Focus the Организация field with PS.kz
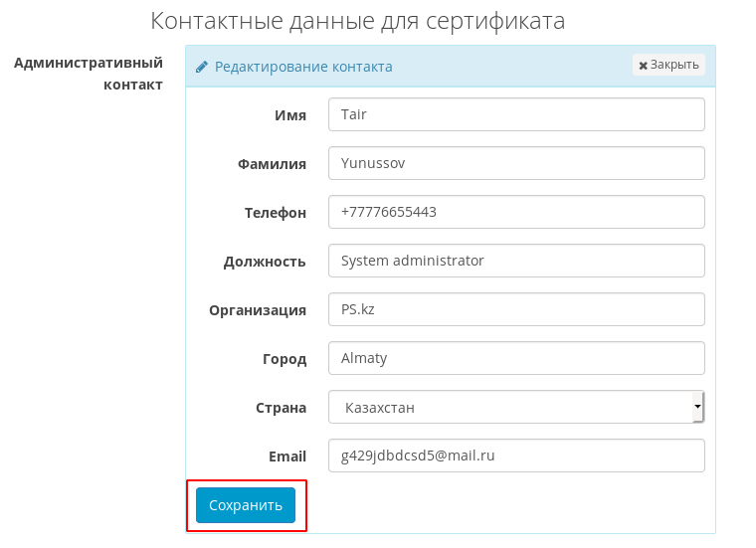The height and width of the screenshot is (548, 756). click(516, 309)
